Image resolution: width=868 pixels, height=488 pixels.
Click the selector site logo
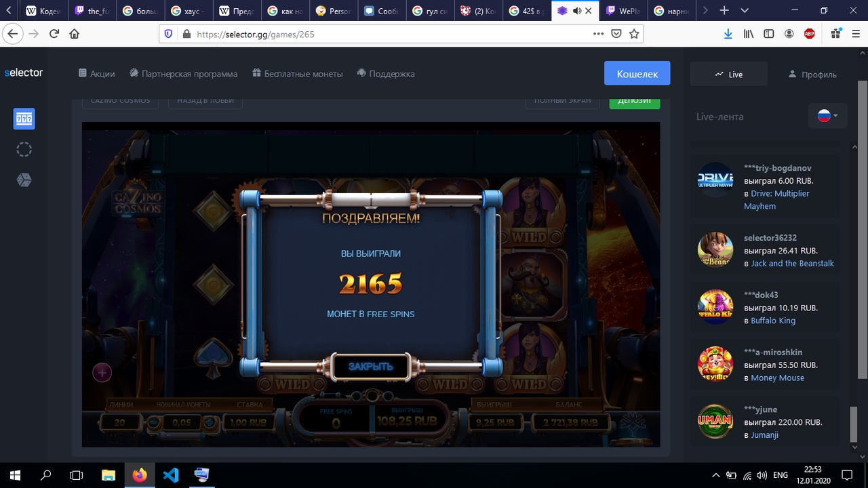[24, 73]
